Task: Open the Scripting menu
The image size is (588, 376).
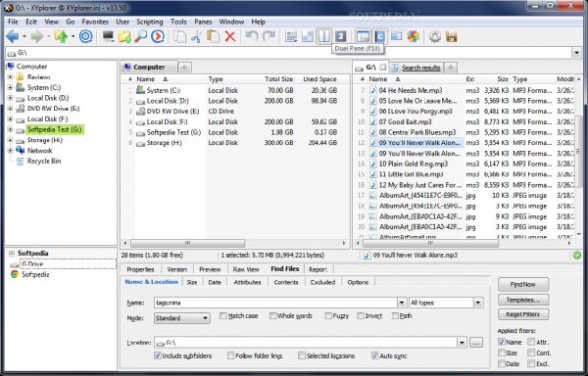Action: pos(150,22)
